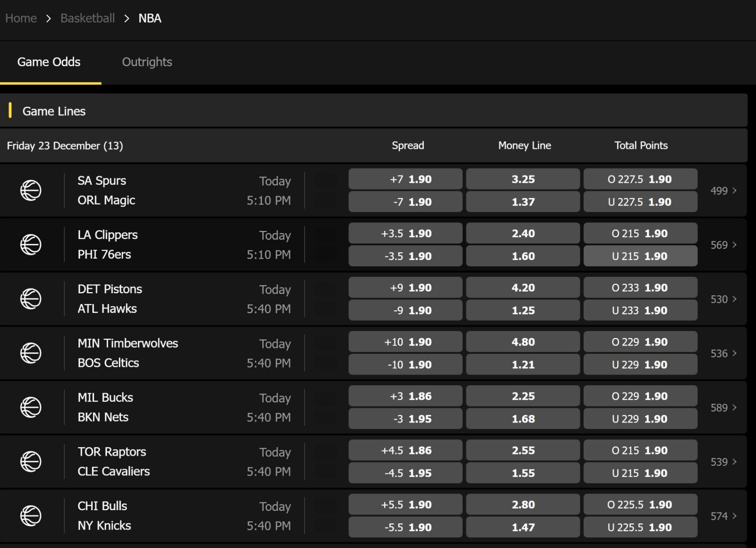
Task: Select the Game Odds tab
Action: point(49,62)
